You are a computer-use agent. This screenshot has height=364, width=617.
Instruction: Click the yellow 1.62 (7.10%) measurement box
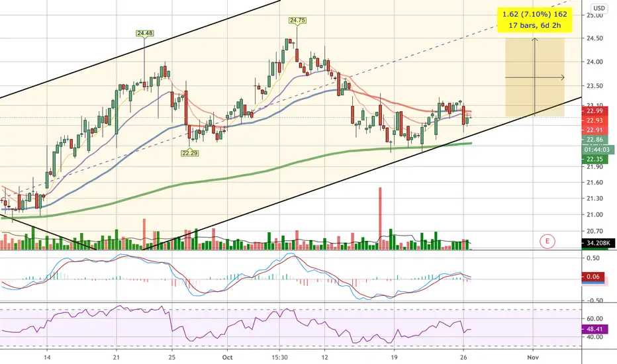[x=534, y=20]
